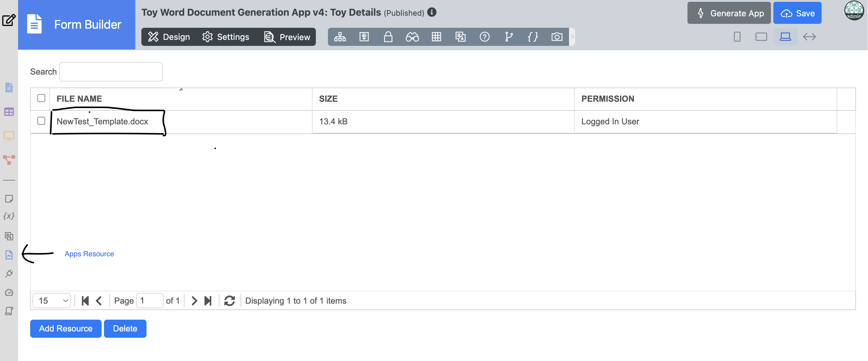This screenshot has width=868, height=361.
Task: Click the Add Resource button
Action: [65, 328]
